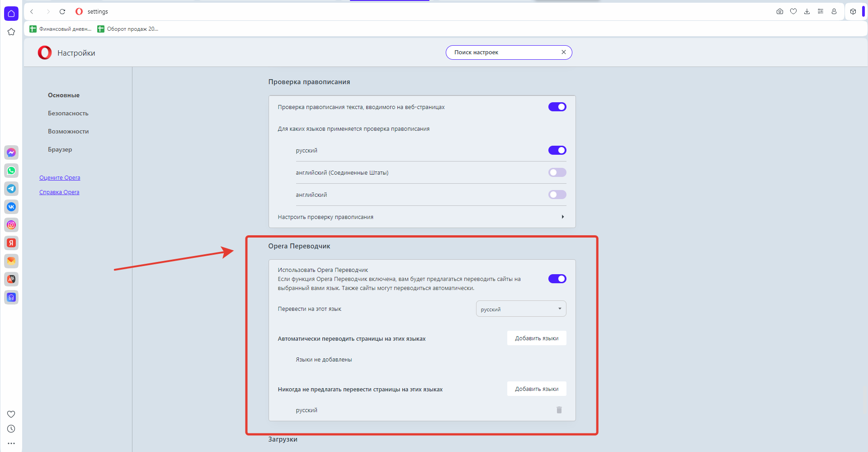The height and width of the screenshot is (452, 868).
Task: Open the red translator icon in sidebar
Action: [x=11, y=279]
